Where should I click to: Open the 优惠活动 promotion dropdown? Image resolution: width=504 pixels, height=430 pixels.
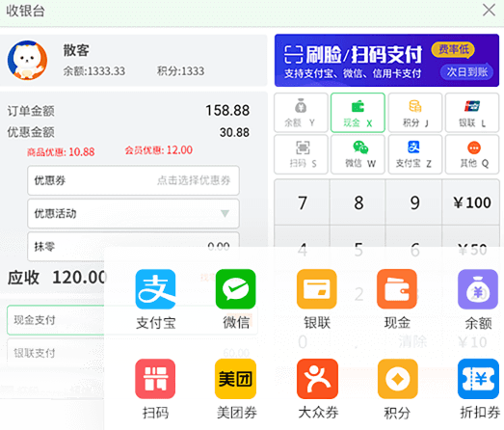133,213
